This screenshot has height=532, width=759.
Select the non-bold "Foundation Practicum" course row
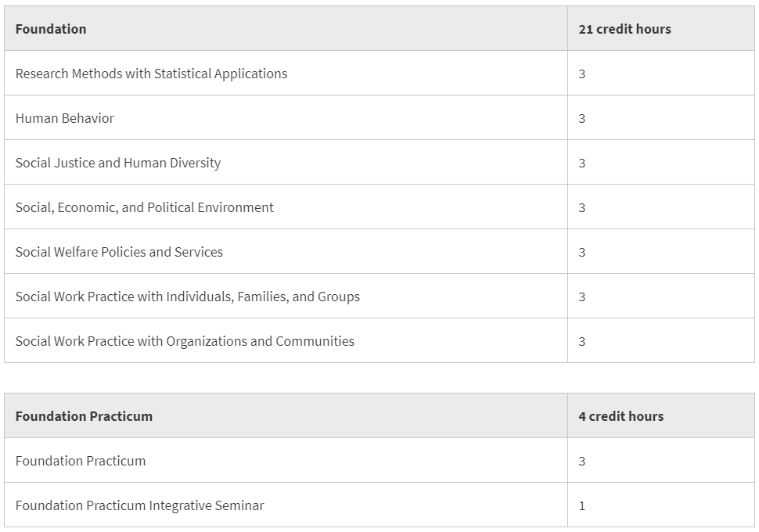click(81, 461)
